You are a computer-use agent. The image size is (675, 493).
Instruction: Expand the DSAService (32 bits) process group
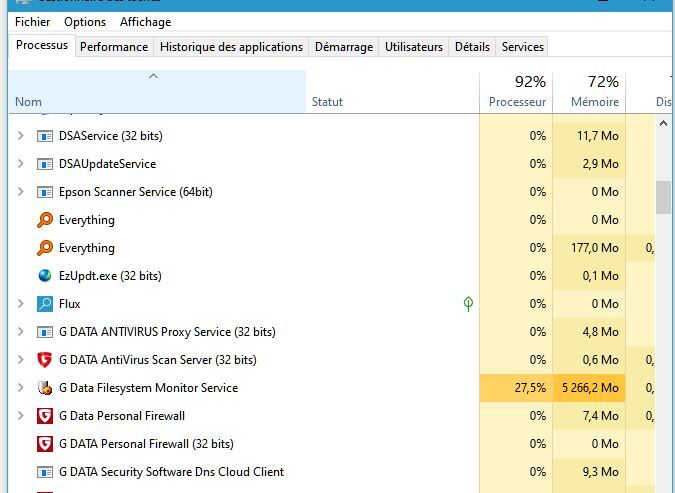coord(20,136)
